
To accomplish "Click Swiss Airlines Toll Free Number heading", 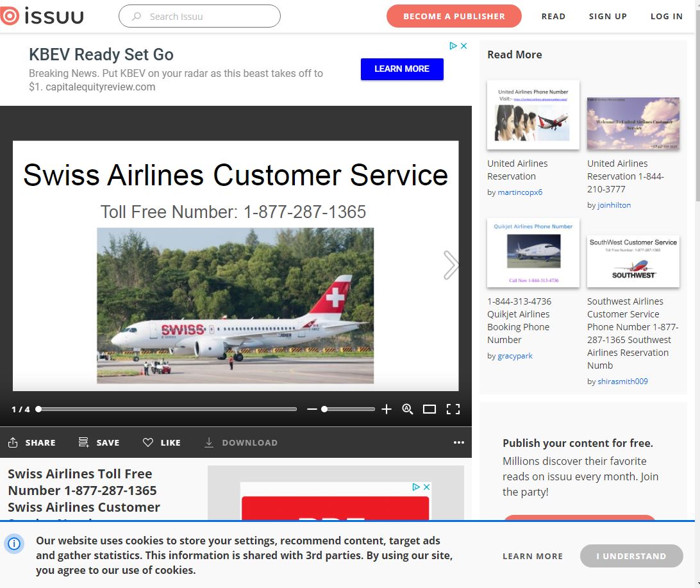I will [84, 491].
